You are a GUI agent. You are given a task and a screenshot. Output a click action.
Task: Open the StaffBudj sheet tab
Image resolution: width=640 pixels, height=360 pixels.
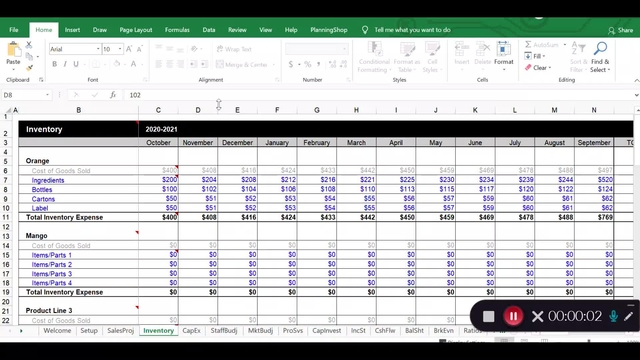coord(224,331)
